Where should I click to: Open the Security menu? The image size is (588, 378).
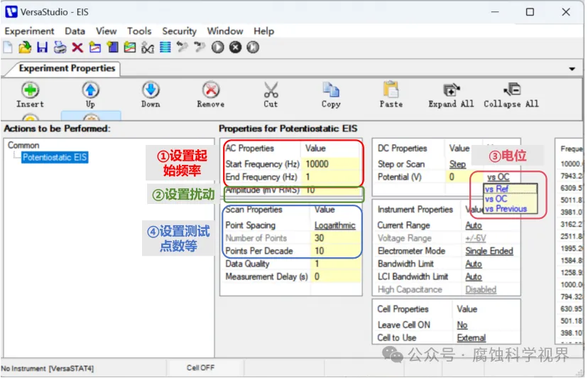(x=179, y=31)
